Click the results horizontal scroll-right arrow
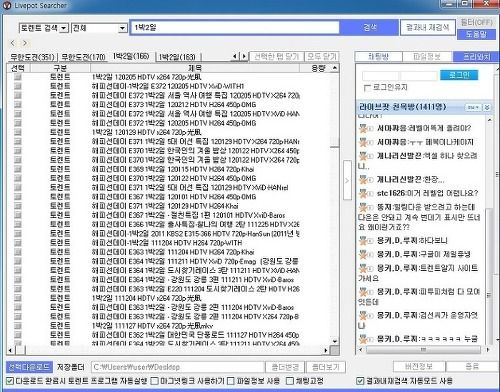 click(x=326, y=350)
